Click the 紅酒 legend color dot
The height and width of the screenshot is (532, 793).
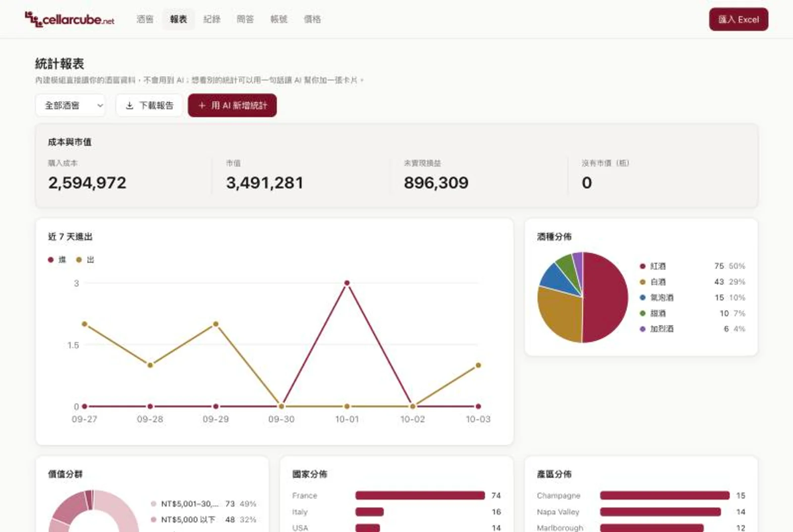point(642,266)
